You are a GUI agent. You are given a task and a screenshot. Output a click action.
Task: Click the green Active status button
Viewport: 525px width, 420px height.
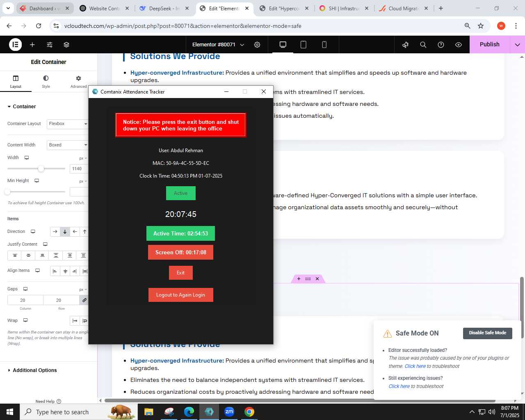tap(180, 193)
